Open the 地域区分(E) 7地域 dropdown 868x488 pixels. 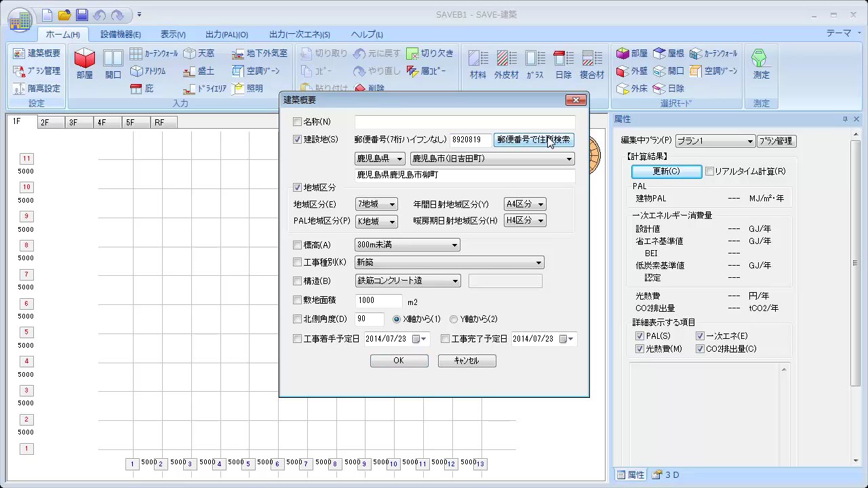376,204
